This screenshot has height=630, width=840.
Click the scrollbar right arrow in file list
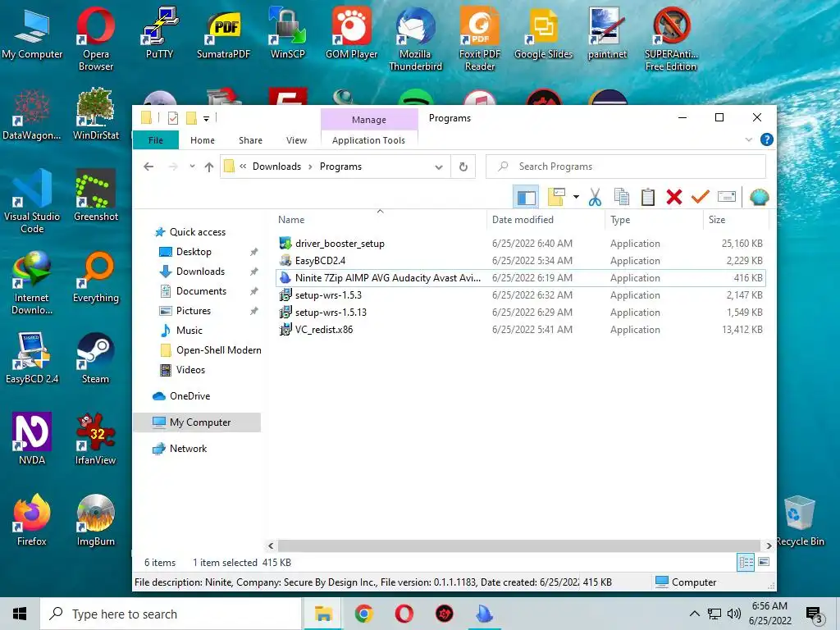pos(769,546)
